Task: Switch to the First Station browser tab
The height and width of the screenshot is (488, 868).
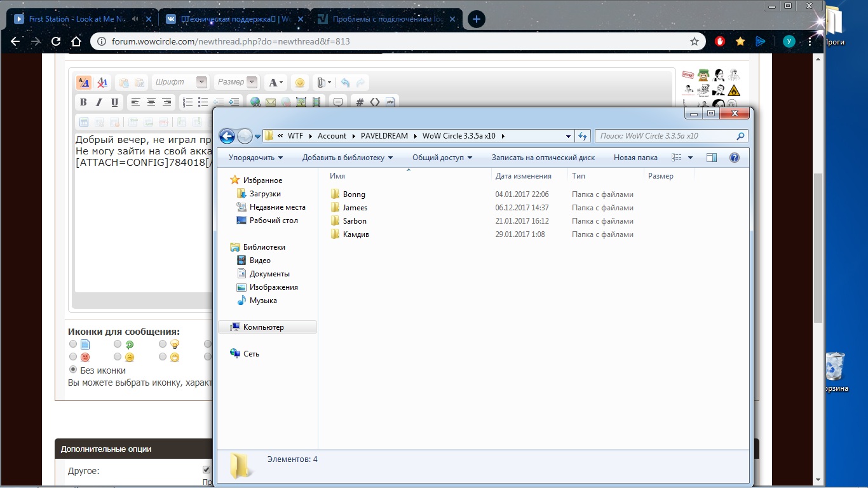Action: coord(76,19)
